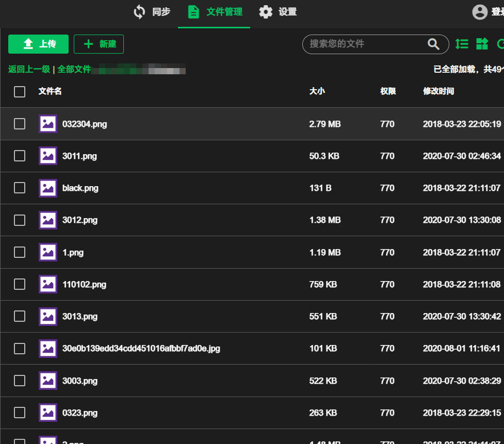Click the image icon for black.png
504x444 pixels.
point(48,188)
